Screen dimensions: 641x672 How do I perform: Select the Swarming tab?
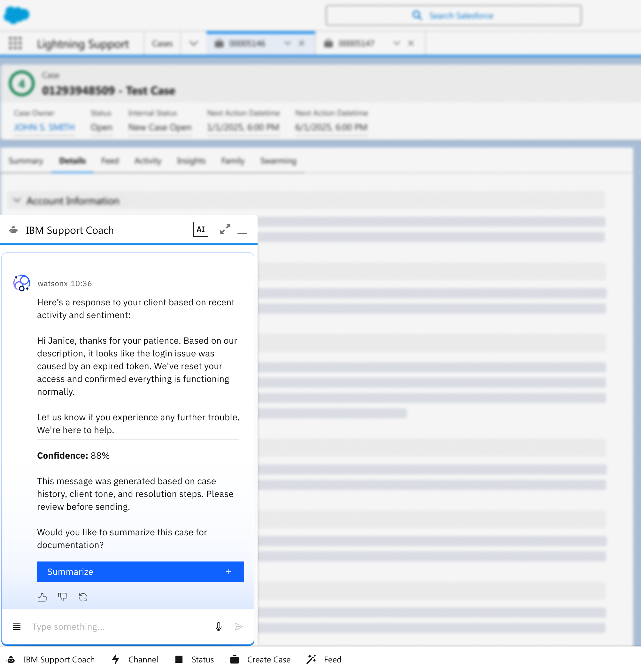[278, 160]
